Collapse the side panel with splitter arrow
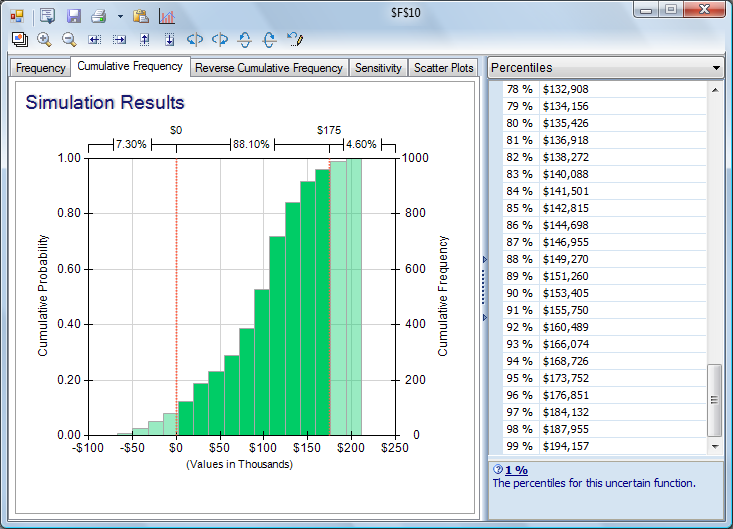The height and width of the screenshot is (529, 733). tap(485, 260)
